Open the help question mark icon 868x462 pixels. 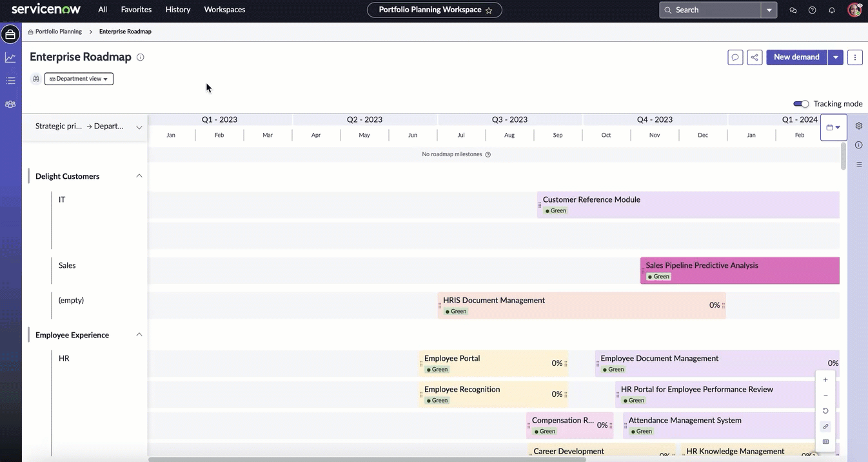[x=813, y=10]
